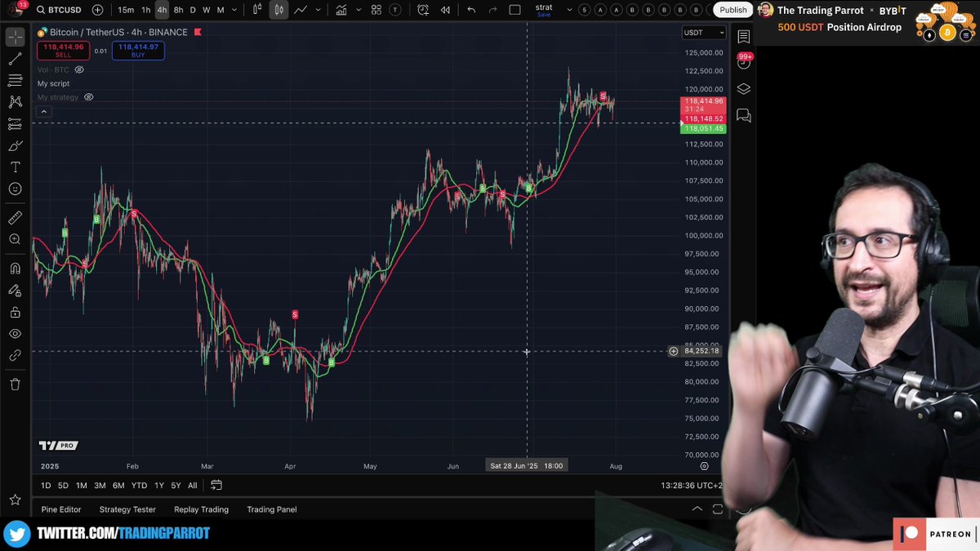Image resolution: width=980 pixels, height=551 pixels.
Task: Set range to 1D
Action: [46, 486]
